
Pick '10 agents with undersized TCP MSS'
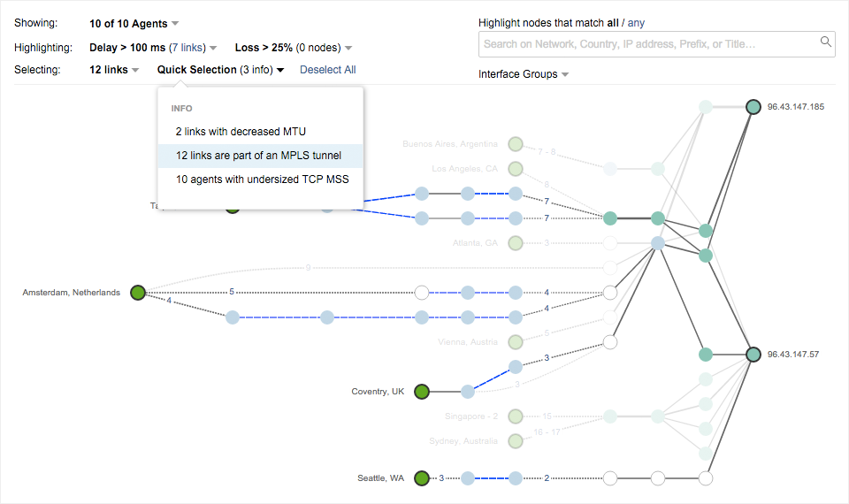262,179
